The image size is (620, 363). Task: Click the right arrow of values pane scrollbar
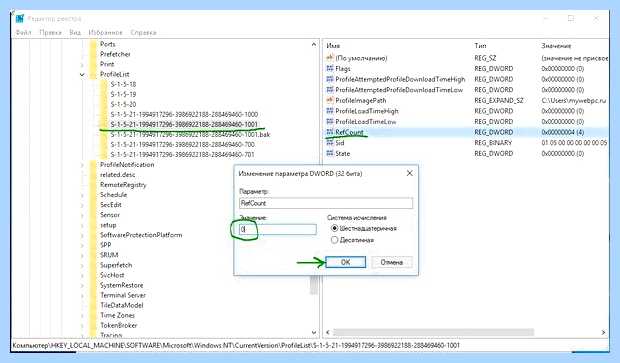click(603, 332)
